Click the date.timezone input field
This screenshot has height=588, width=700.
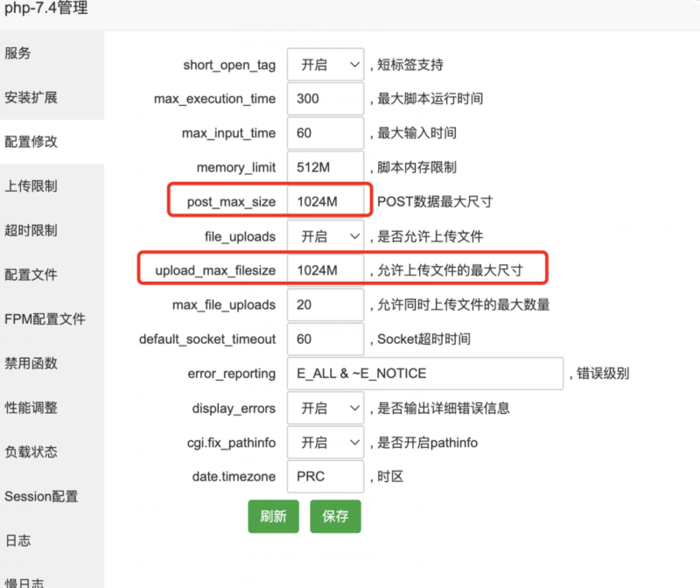[325, 477]
